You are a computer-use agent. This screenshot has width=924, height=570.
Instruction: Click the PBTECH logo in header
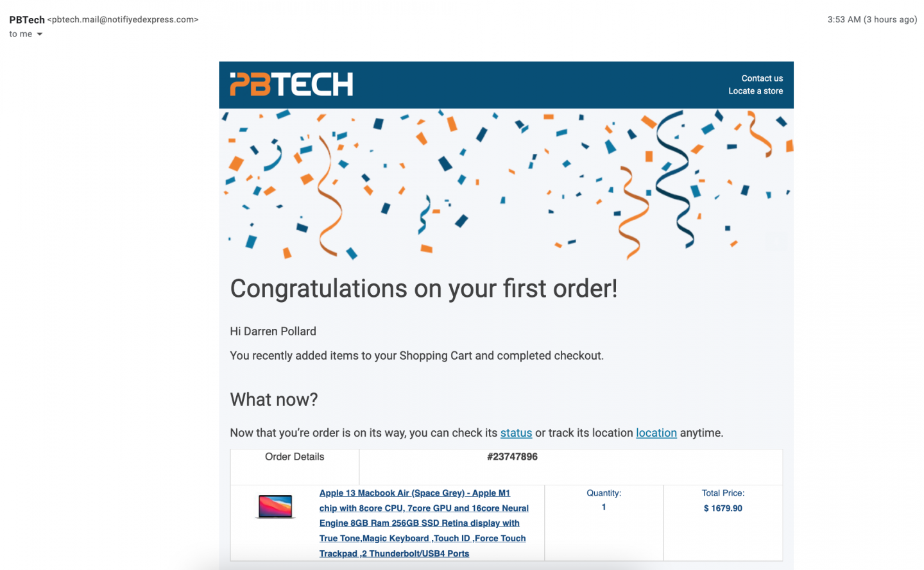click(291, 85)
